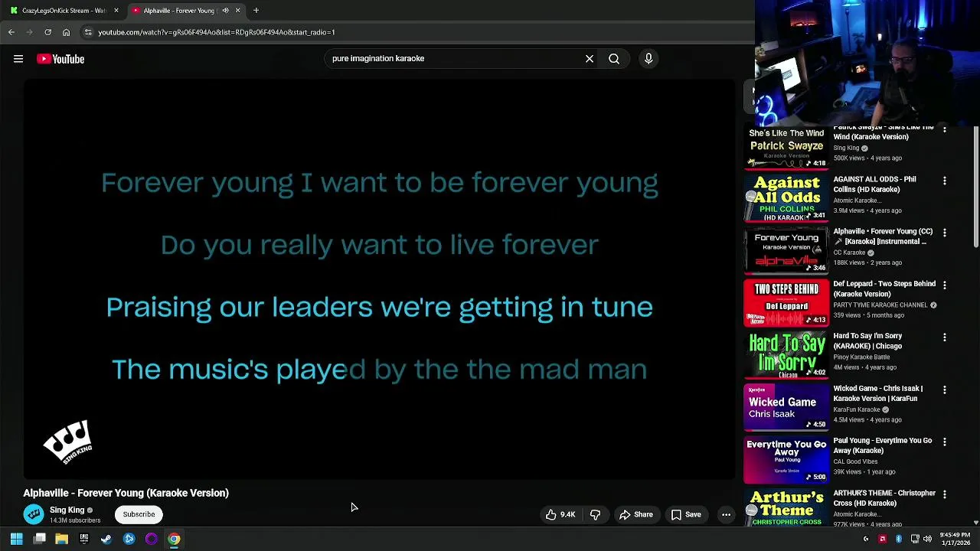Click the magnifier search button

tap(614, 58)
